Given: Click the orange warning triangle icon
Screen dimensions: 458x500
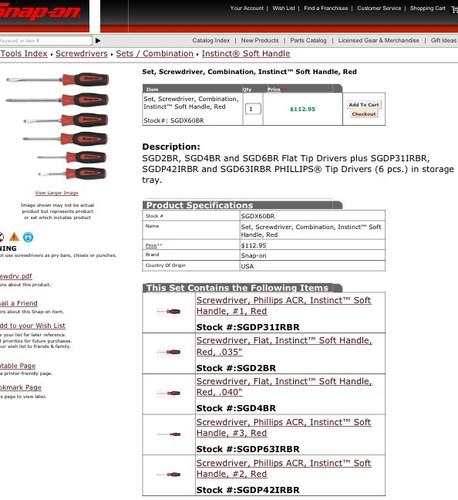Looking at the screenshot, I should (14, 237).
